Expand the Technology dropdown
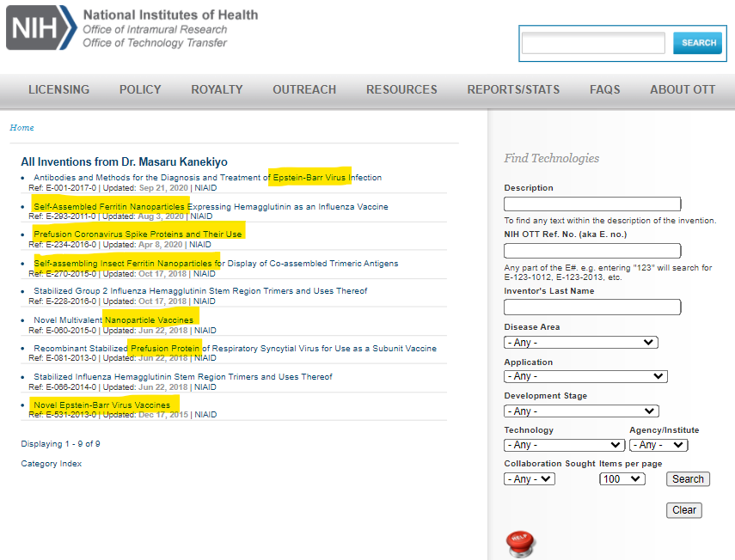The image size is (735, 560). [x=565, y=445]
